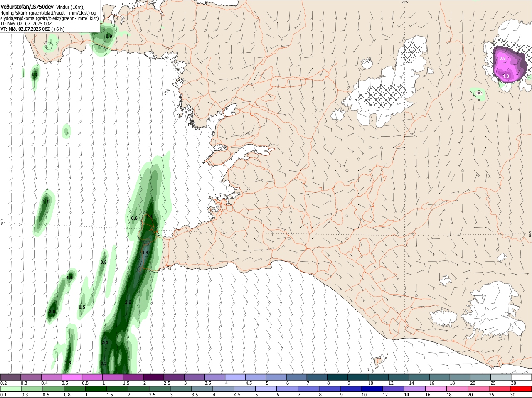Click the 2.4 precipitation value label
This screenshot has height=398, width=532.
pos(105,342)
